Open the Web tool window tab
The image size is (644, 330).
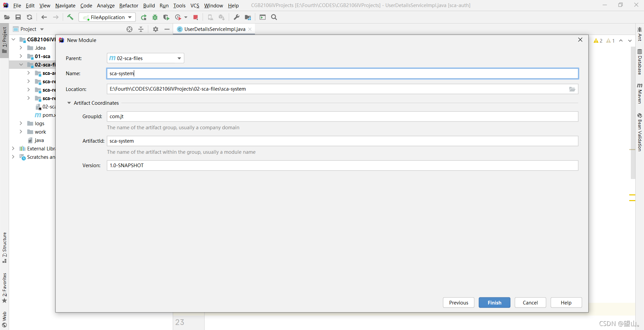point(4,319)
